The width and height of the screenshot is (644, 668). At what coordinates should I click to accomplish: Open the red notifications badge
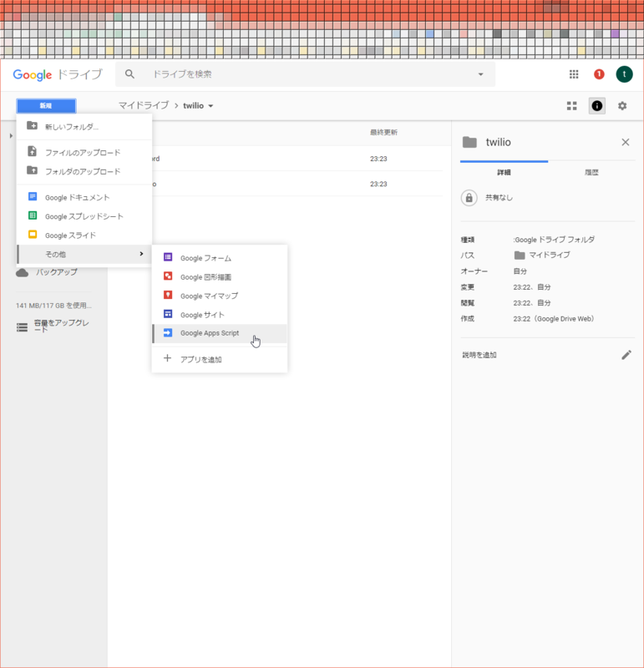click(x=599, y=74)
